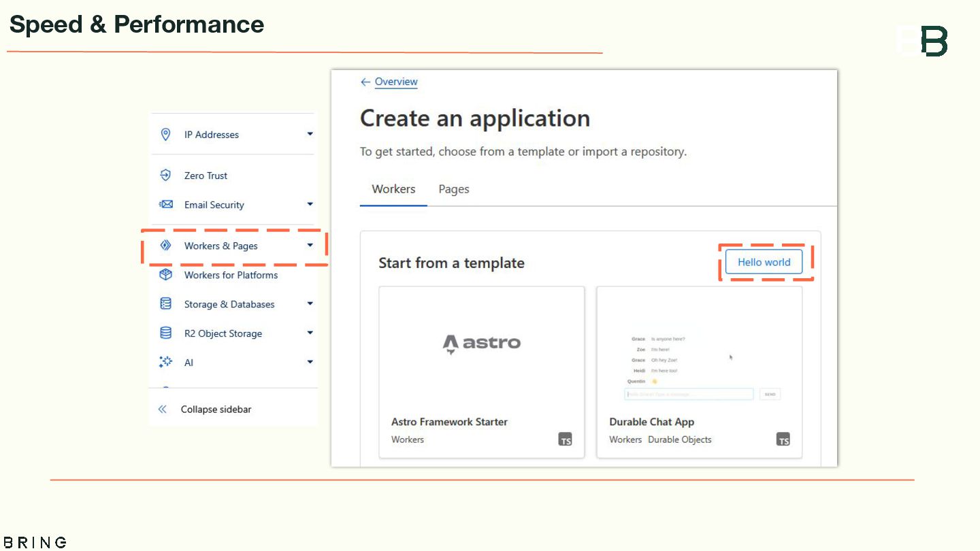Select R2 Object Storage sidebar label
This screenshot has height=551, width=980.
click(x=223, y=333)
